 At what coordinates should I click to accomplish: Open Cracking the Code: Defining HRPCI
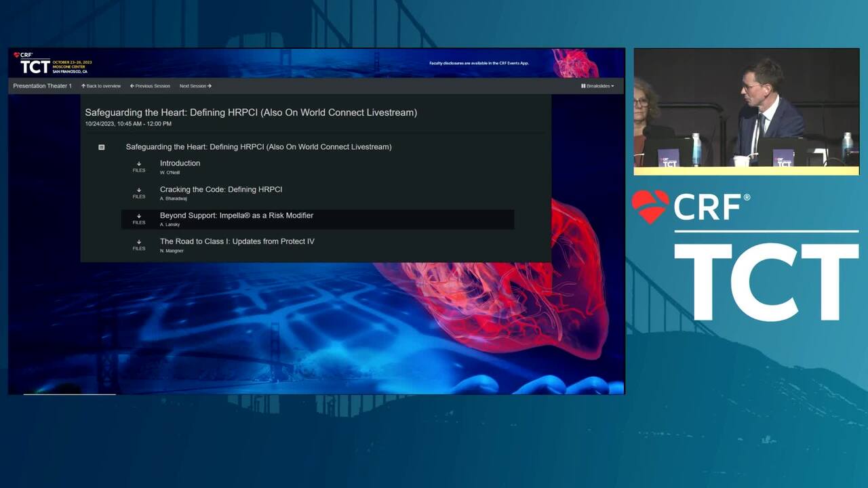(x=221, y=189)
